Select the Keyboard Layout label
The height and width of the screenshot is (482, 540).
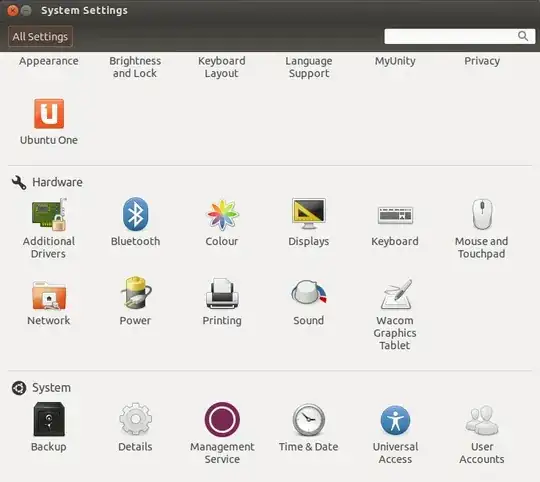[222, 67]
